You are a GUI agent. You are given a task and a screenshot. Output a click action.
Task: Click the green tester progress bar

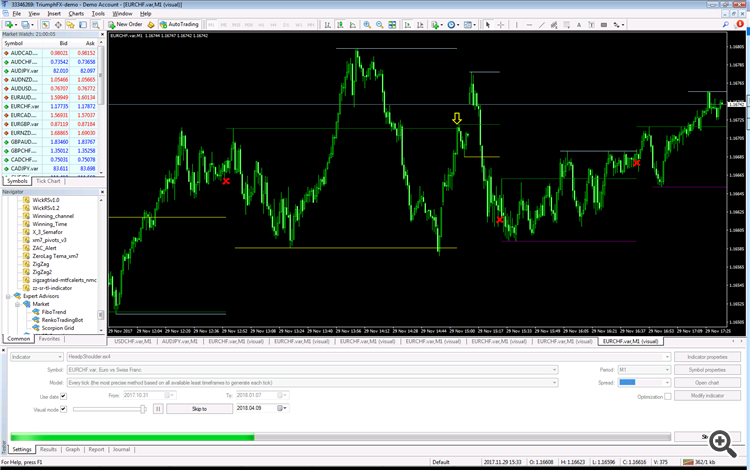pyautogui.click(x=132, y=437)
